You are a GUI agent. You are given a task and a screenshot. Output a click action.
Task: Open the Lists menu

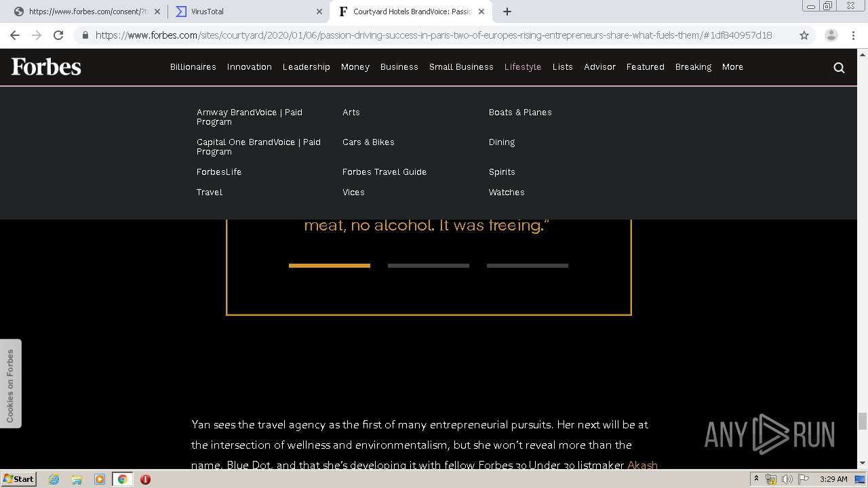pyautogui.click(x=563, y=67)
